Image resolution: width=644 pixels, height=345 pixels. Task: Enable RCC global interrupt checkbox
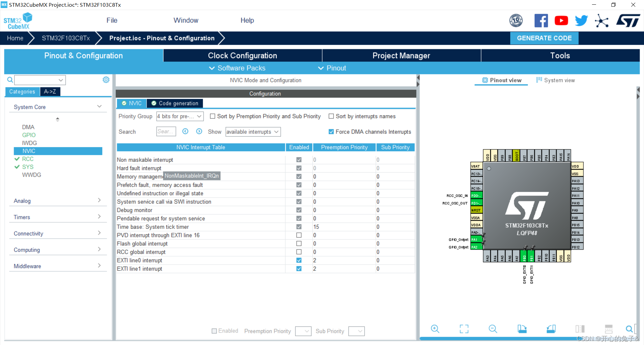coord(299,252)
